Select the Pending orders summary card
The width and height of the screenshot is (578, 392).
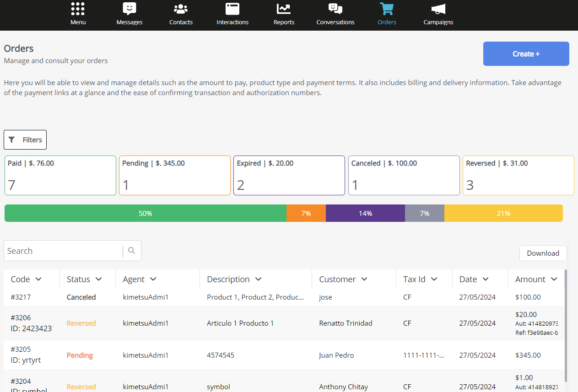point(174,176)
